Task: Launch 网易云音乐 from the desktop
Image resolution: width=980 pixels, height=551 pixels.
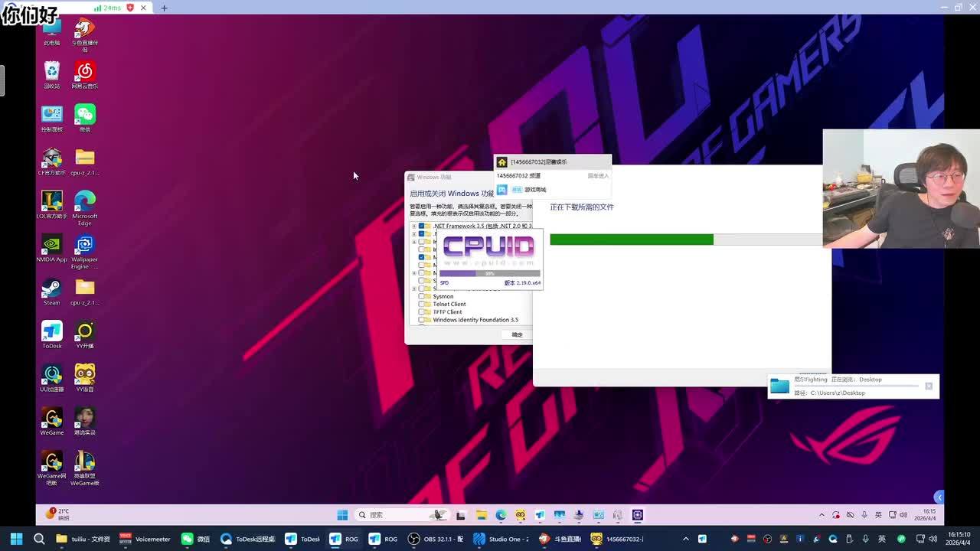Action: click(85, 75)
